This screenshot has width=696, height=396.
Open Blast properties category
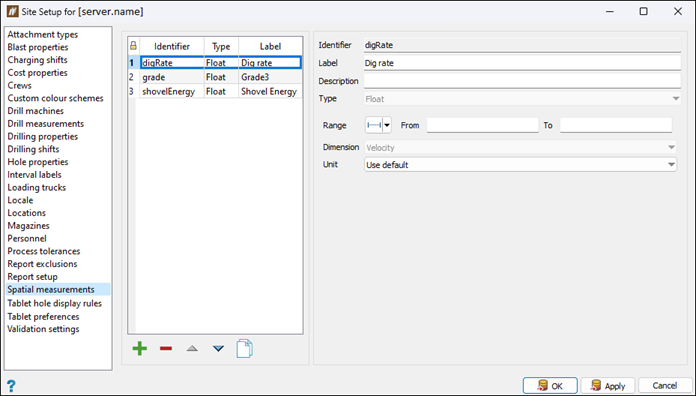[38, 47]
